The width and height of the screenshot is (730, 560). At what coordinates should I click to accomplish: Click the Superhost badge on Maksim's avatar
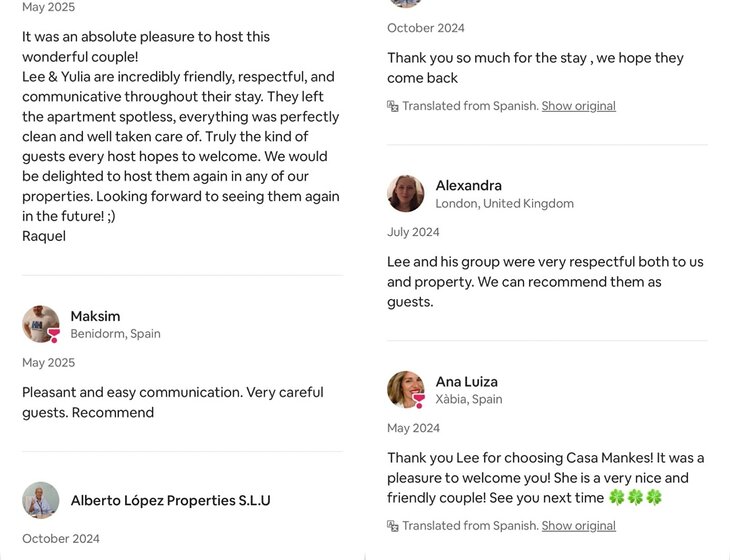pos(54,337)
